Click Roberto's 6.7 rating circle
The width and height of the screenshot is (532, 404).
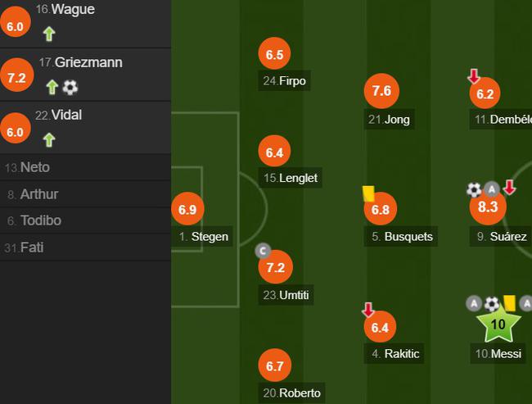(274, 365)
